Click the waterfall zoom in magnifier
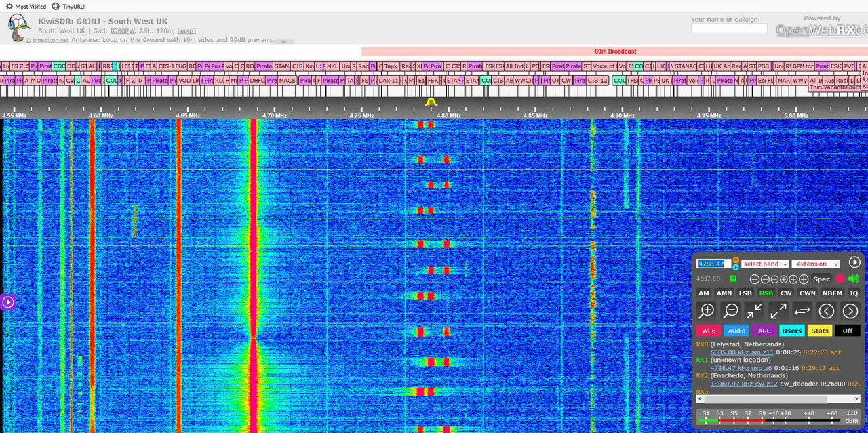Viewport: 868px width, 433px height. [x=707, y=311]
